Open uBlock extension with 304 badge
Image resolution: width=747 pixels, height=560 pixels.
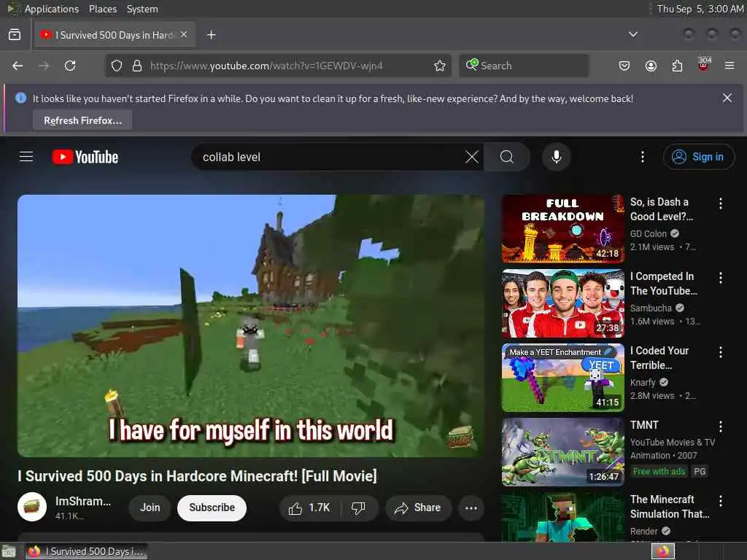(704, 65)
